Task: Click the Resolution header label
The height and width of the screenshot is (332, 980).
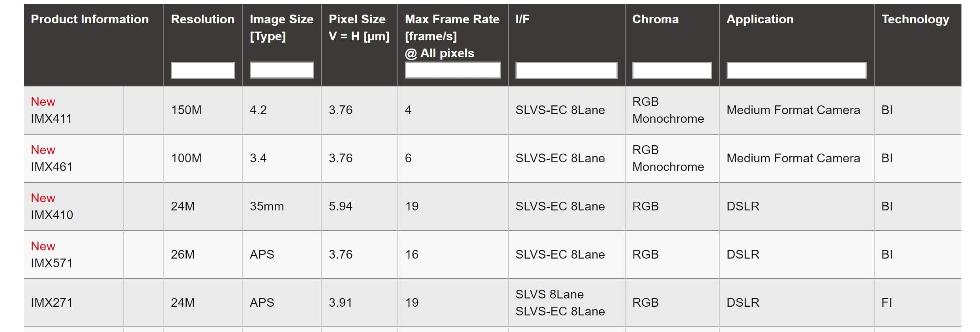Action: click(x=202, y=19)
